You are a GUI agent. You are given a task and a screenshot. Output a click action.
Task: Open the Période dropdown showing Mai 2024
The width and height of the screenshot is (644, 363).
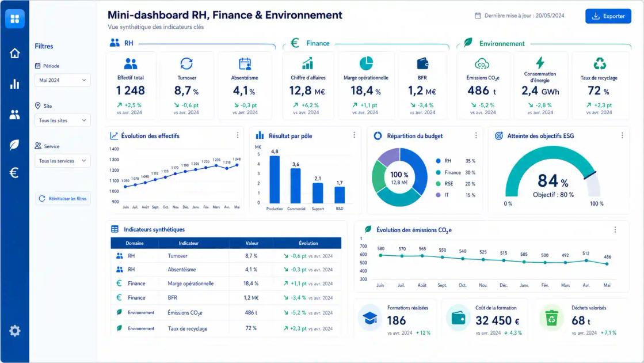(x=62, y=80)
